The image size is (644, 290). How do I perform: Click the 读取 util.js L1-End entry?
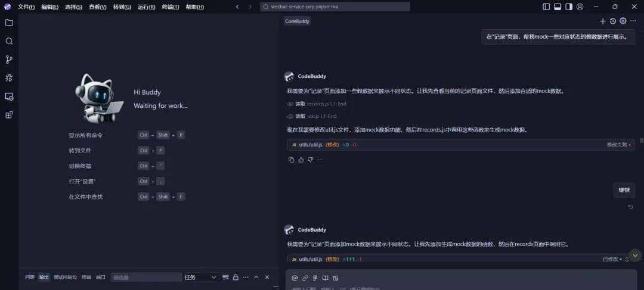[312, 117]
